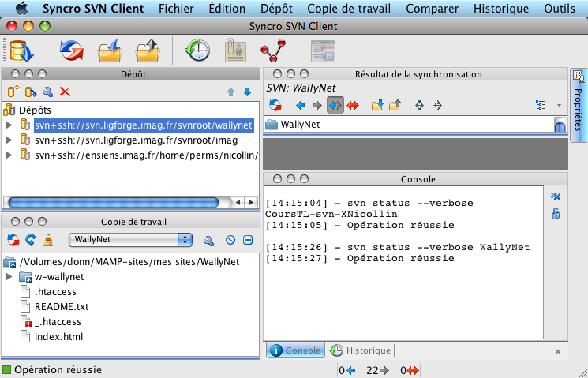Viewport: 588px width, 378px height.
Task: Click the stop operation icon
Action: point(230,240)
